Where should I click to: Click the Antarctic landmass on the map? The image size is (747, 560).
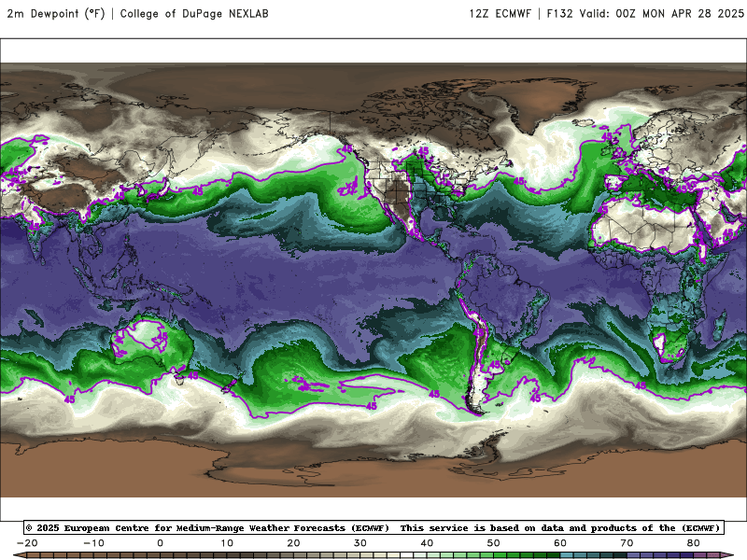(x=373, y=469)
